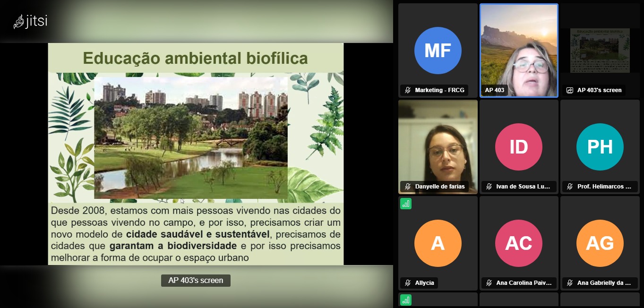644x308 pixels.
Task: Click muted mic icon for Ivan de Sousa
Action: pyautogui.click(x=489, y=187)
